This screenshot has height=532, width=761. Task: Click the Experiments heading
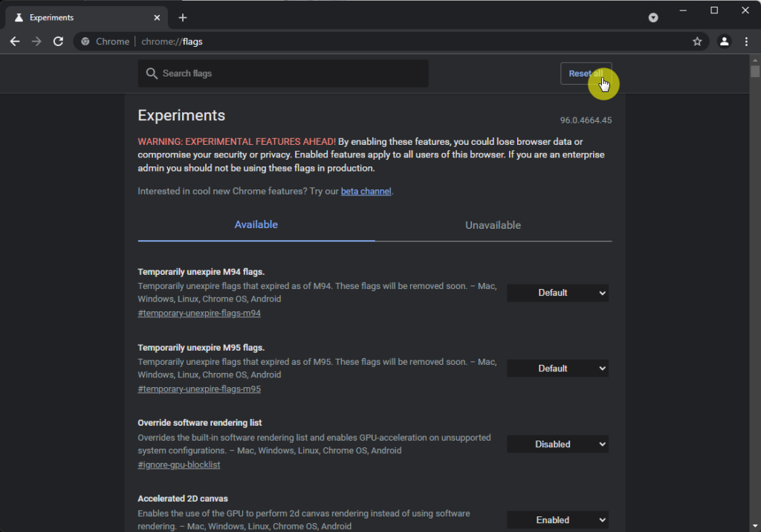click(181, 115)
